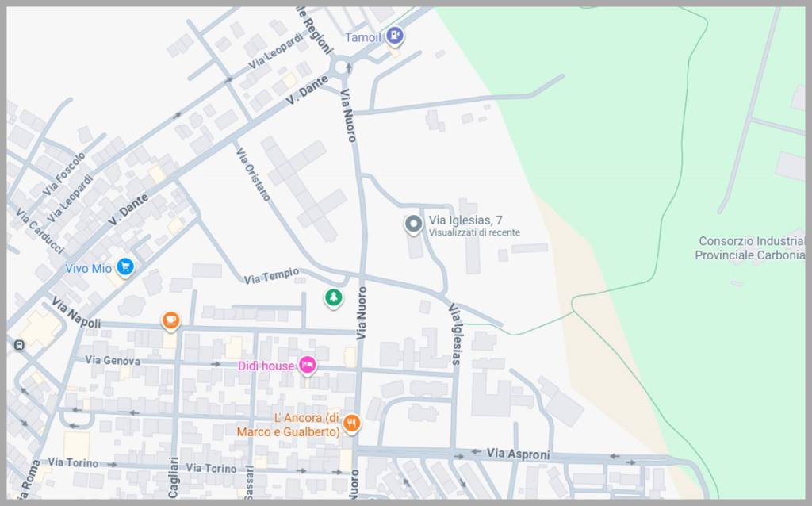
Task: Click the Via Oristano street name
Action: point(254,174)
